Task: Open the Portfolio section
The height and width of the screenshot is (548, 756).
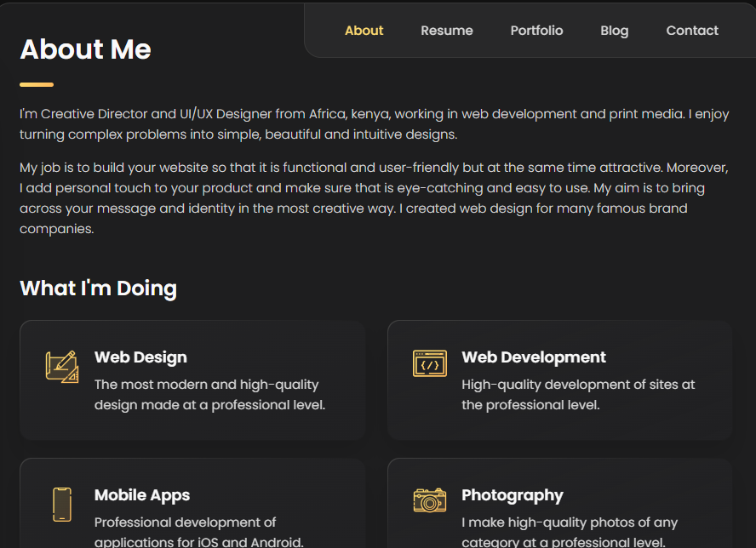Action: click(536, 30)
